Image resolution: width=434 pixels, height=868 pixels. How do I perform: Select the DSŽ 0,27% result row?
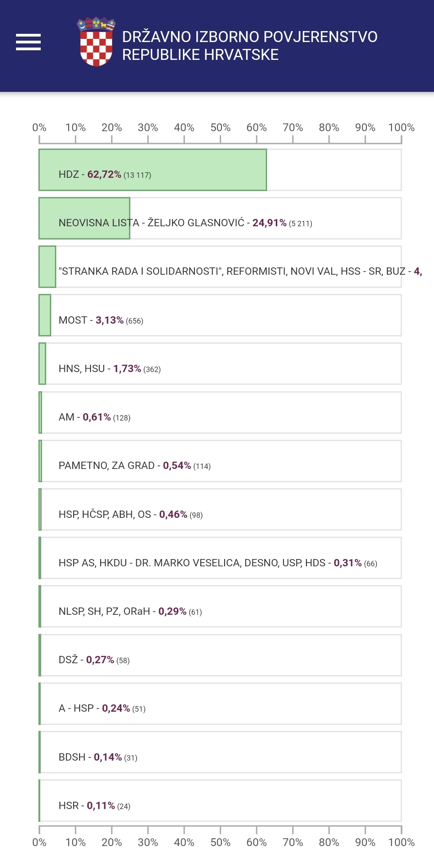click(x=220, y=655)
